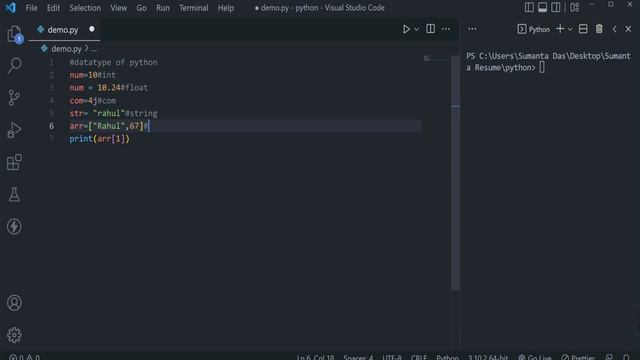Open the Manage gear icon
Image resolution: width=640 pixels, height=360 pixels.
click(x=14, y=335)
